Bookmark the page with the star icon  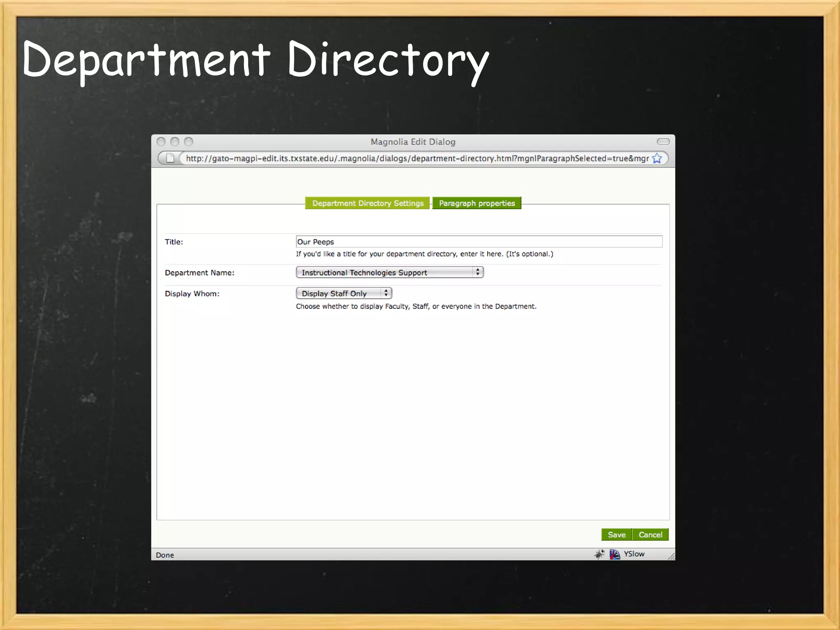(657, 158)
